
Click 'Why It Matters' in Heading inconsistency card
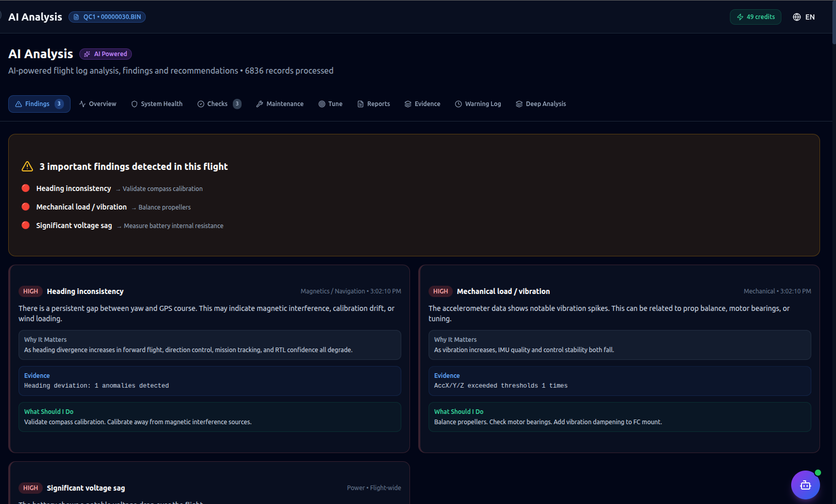[45, 340]
